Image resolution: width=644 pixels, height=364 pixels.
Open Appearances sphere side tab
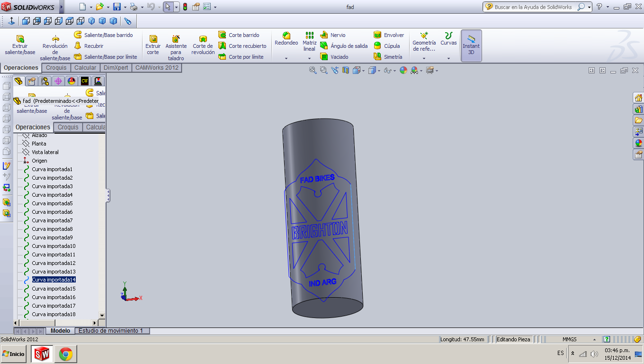[638, 143]
